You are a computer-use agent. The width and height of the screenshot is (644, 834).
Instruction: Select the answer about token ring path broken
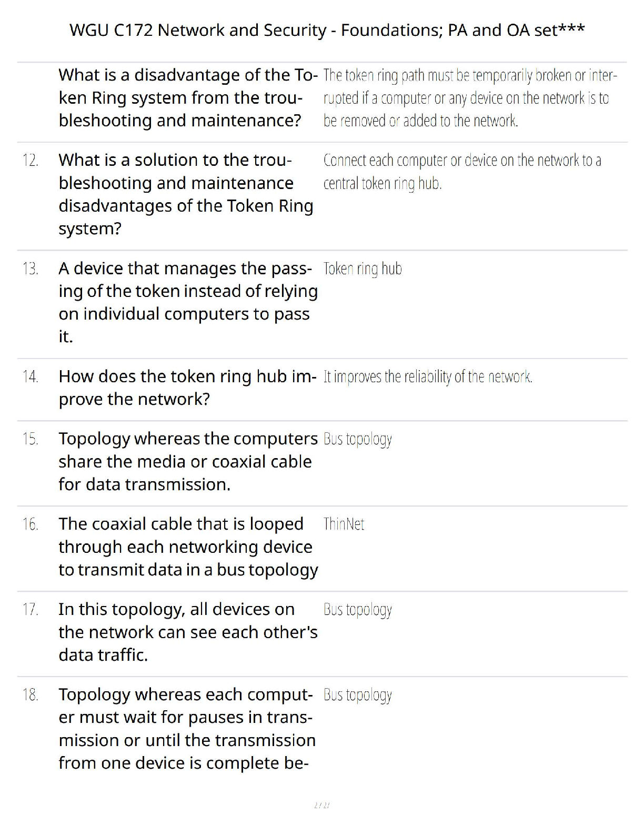(469, 98)
